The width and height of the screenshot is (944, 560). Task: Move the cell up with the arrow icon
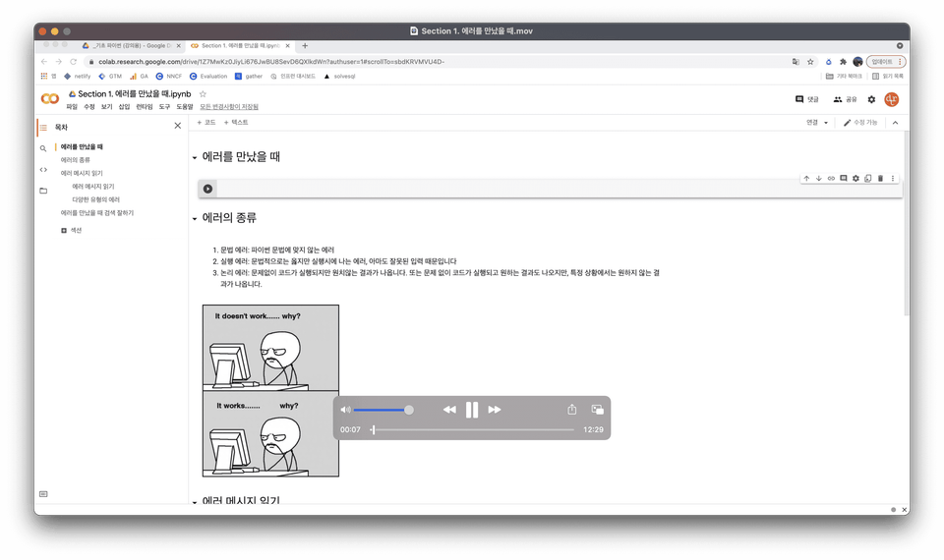pos(806,178)
